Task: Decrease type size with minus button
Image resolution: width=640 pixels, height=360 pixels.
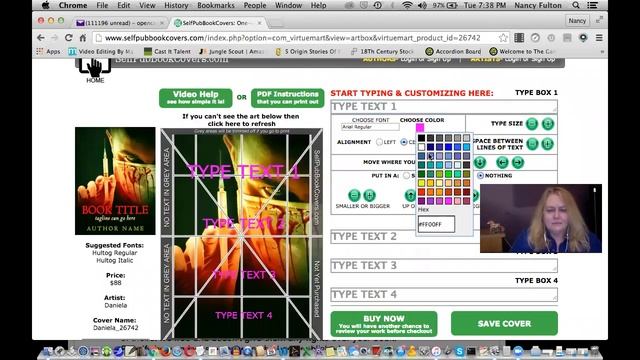Action: 532,124
